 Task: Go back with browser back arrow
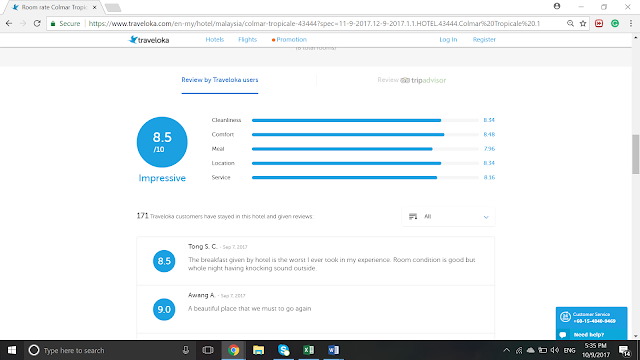[9, 24]
